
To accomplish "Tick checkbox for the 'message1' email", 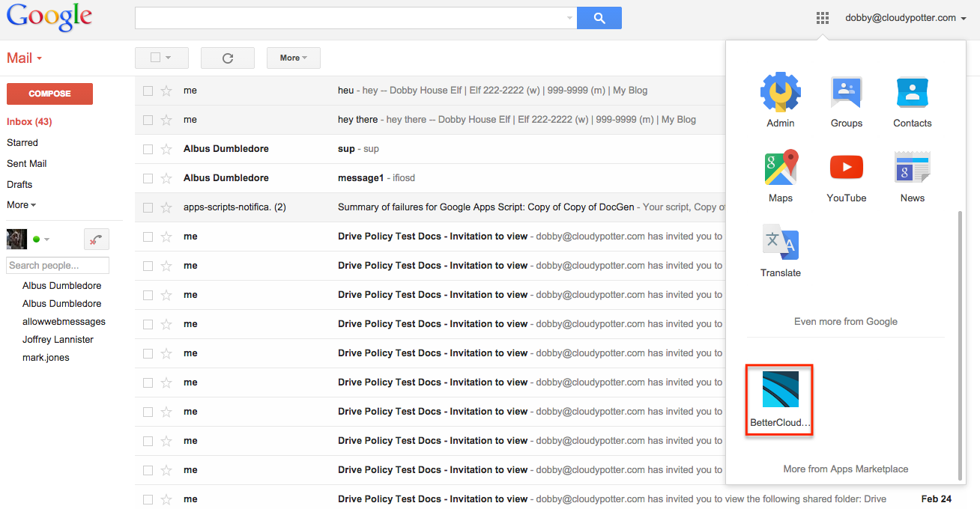I will pos(148,178).
